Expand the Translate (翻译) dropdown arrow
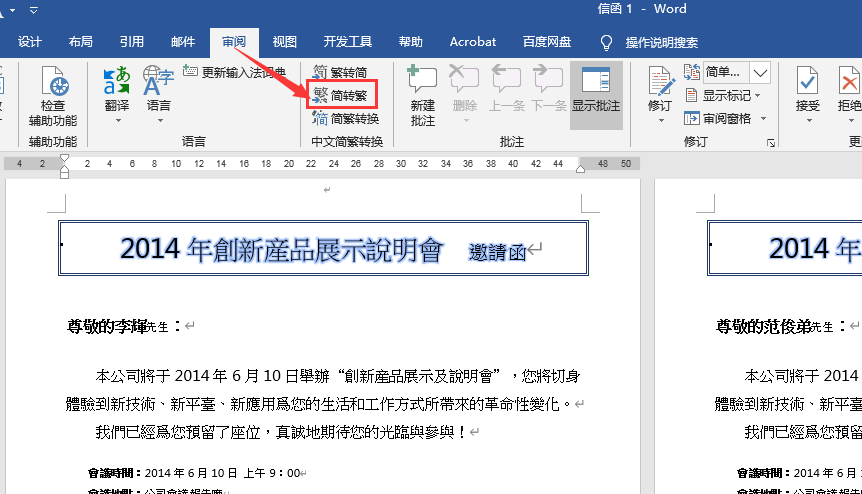862x494 pixels. click(117, 120)
